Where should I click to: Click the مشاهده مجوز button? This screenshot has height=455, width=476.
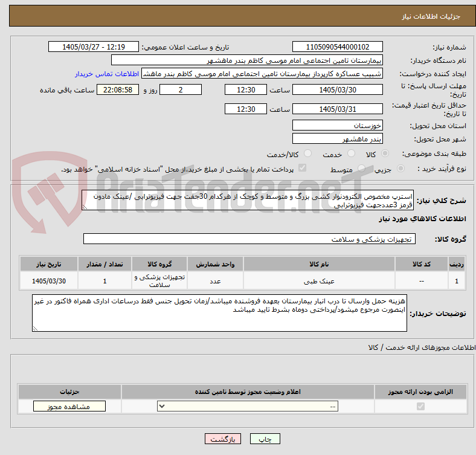(x=69, y=407)
